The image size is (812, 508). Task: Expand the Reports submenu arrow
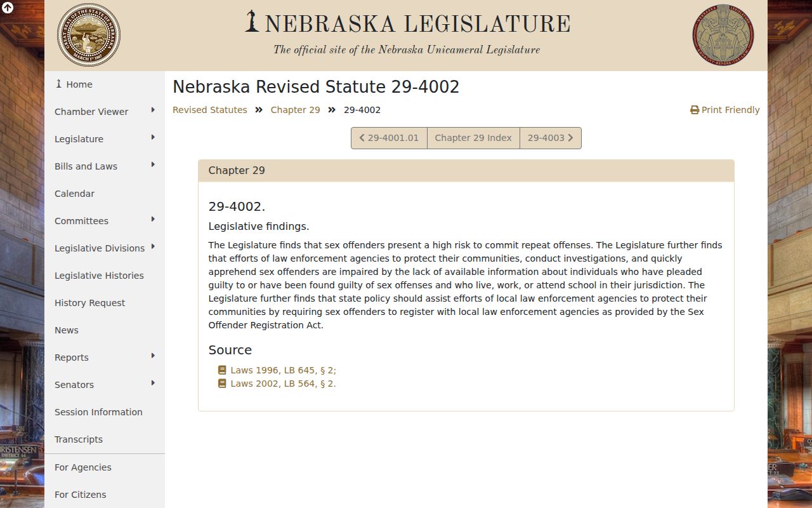[153, 356]
